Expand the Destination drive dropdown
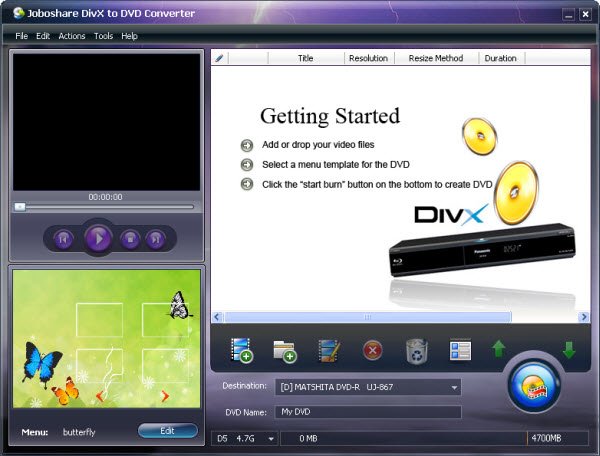 454,387
